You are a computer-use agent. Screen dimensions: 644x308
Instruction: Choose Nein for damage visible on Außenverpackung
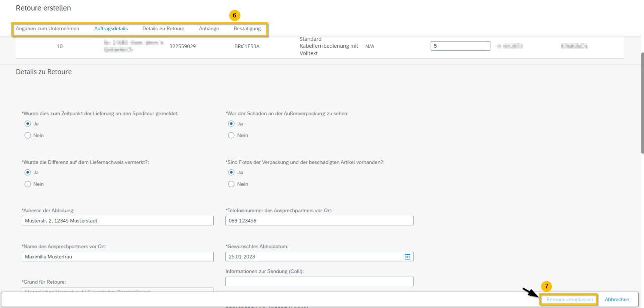pos(231,135)
